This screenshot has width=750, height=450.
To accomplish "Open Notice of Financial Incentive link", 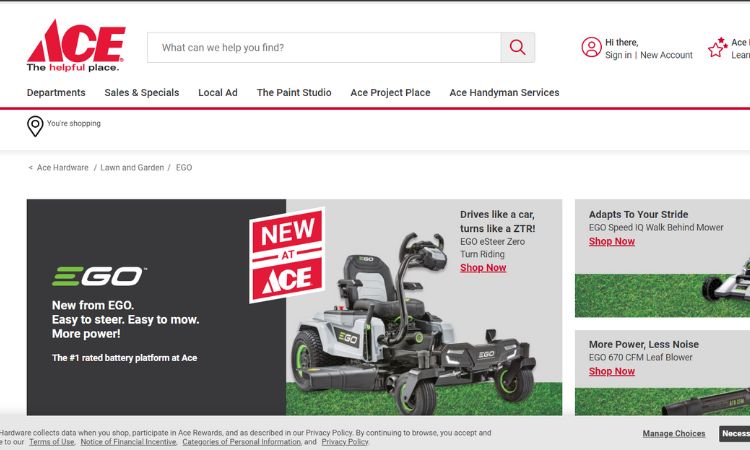I will 128,442.
